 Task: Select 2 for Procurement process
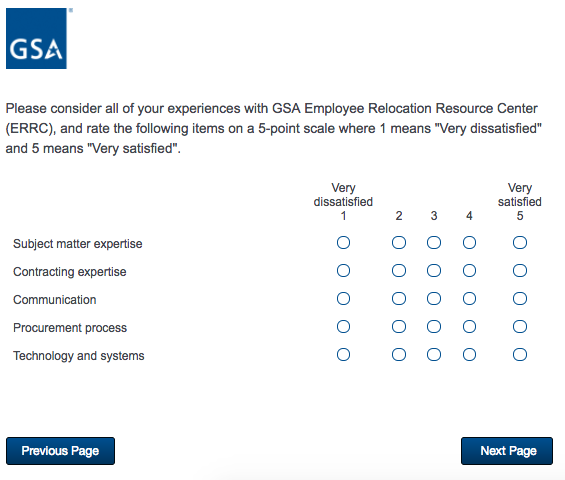pyautogui.click(x=399, y=326)
